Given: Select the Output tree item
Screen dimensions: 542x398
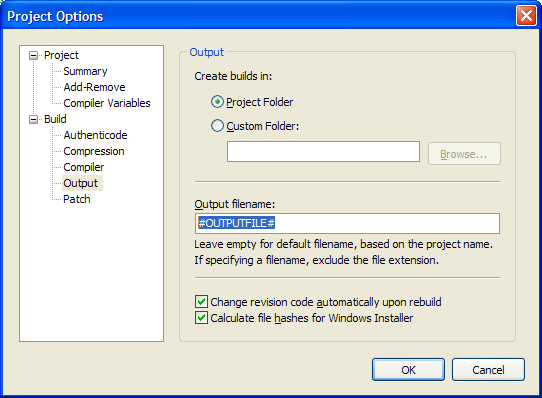Looking at the screenshot, I should [82, 183].
